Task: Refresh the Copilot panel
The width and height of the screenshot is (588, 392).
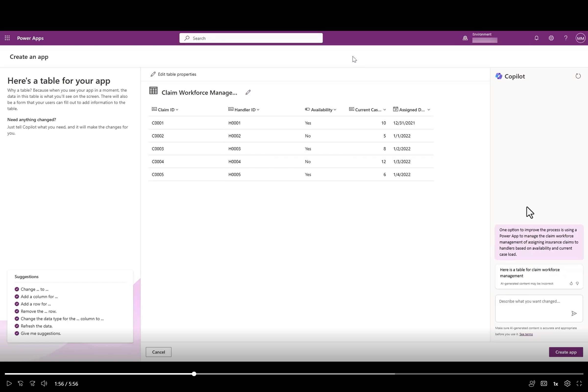Action: 578,76
